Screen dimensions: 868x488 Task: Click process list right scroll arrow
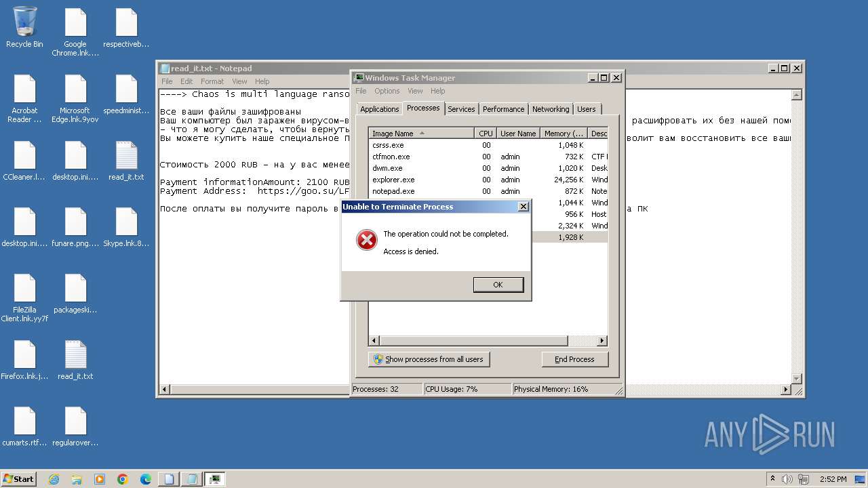(601, 340)
